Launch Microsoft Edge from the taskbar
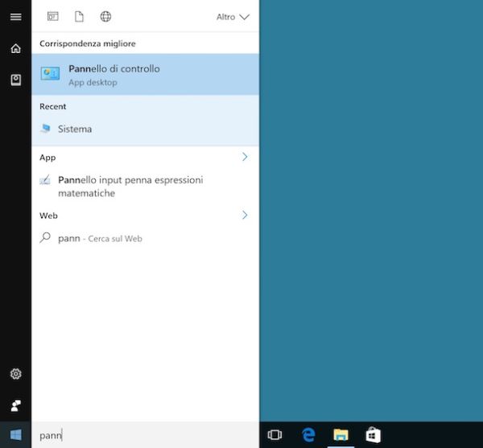Image resolution: width=483 pixels, height=448 pixels. [308, 435]
